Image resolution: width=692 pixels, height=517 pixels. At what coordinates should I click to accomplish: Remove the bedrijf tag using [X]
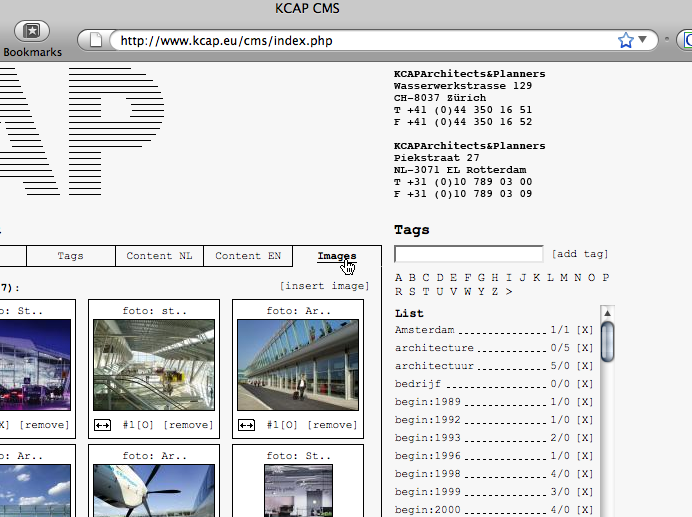585,384
